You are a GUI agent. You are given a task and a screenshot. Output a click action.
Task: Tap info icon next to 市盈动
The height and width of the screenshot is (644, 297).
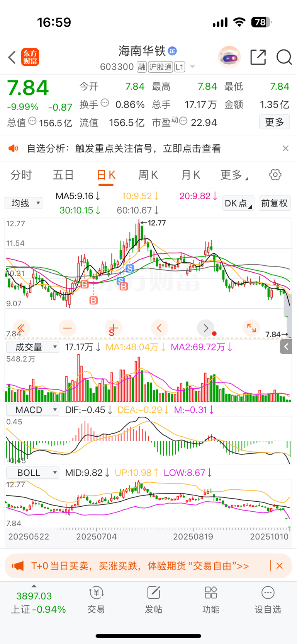183,121
